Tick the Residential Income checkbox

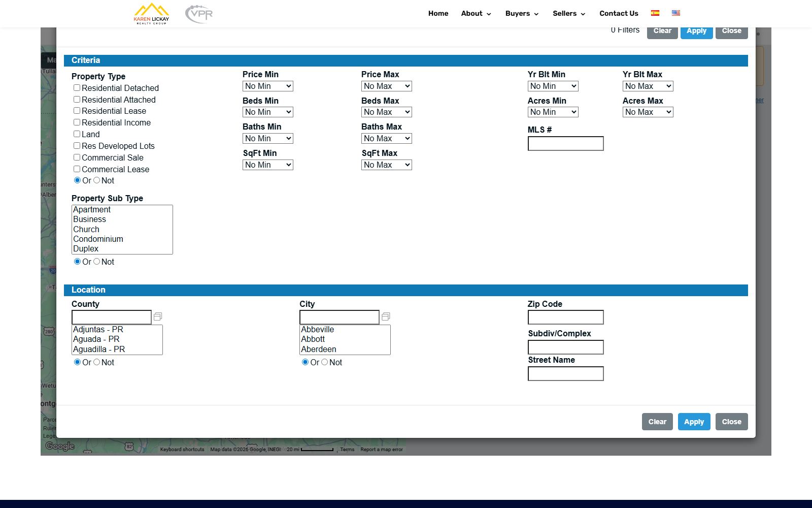pyautogui.click(x=77, y=122)
